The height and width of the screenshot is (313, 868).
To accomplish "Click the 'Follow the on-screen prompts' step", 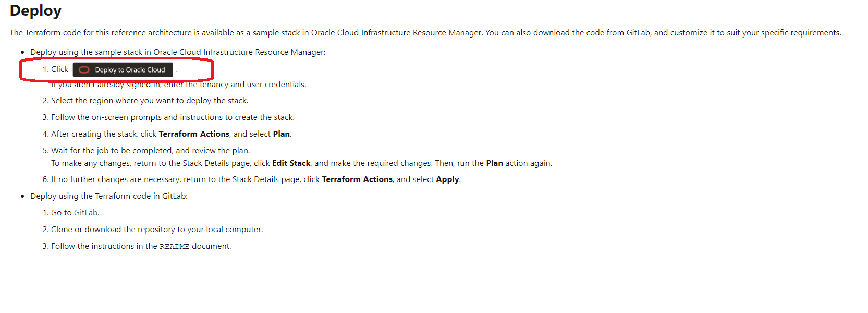I will [173, 117].
